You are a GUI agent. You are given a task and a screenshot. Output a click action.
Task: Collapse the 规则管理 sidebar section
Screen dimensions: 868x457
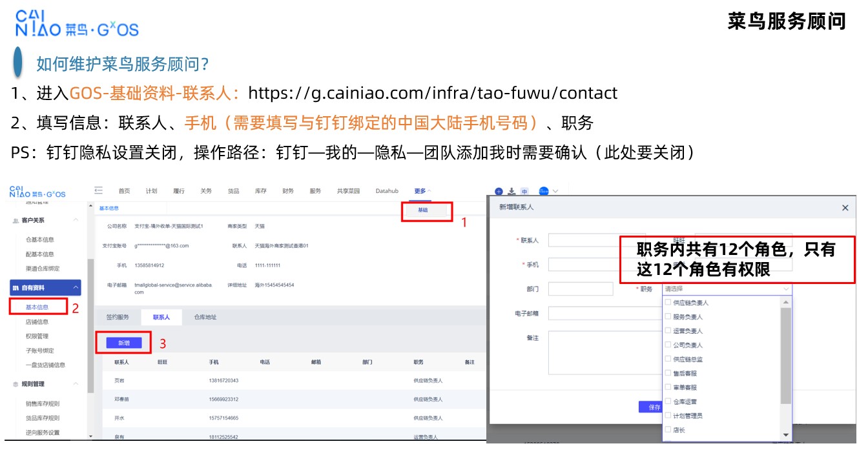[76, 384]
